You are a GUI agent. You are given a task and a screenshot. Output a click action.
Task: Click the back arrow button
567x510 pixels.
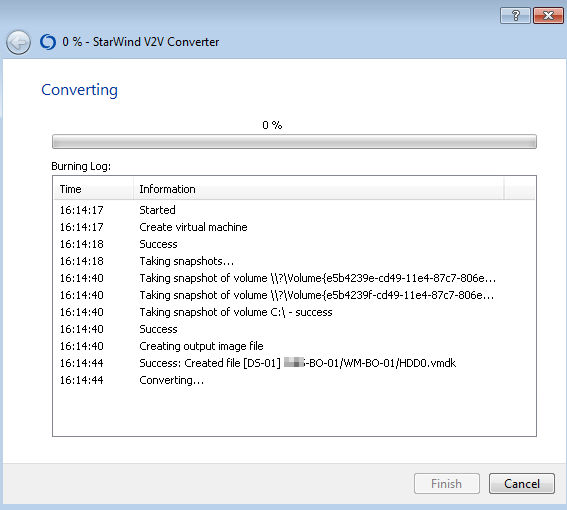click(18, 42)
